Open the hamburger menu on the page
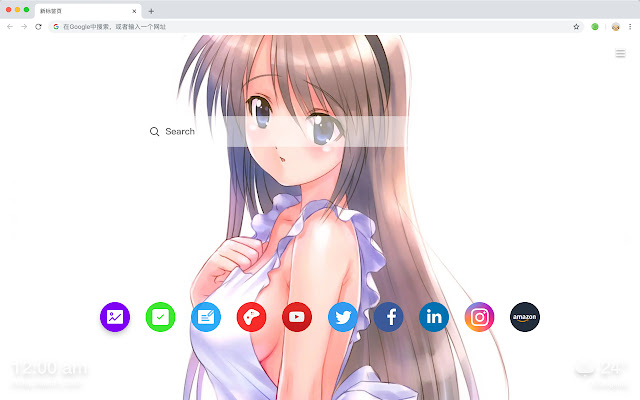This screenshot has width=640, height=400. (620, 53)
